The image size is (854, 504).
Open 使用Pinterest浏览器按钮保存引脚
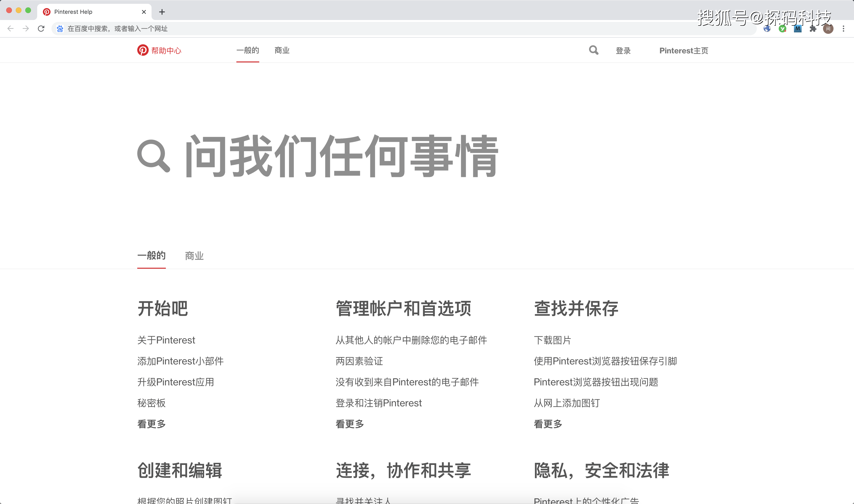pyautogui.click(x=605, y=361)
